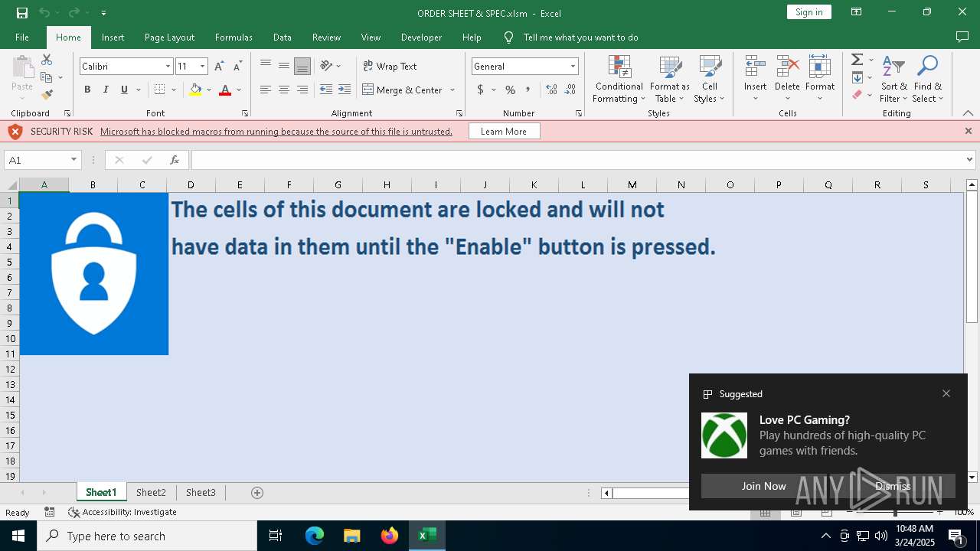Viewport: 980px width, 551px height.
Task: Switch to the Page Layout tab
Action: click(x=169, y=37)
